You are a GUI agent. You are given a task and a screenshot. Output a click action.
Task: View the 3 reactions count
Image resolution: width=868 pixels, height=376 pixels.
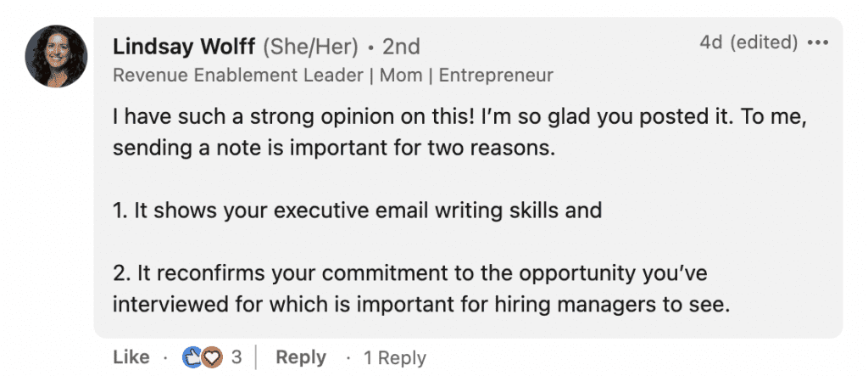pyautogui.click(x=236, y=357)
